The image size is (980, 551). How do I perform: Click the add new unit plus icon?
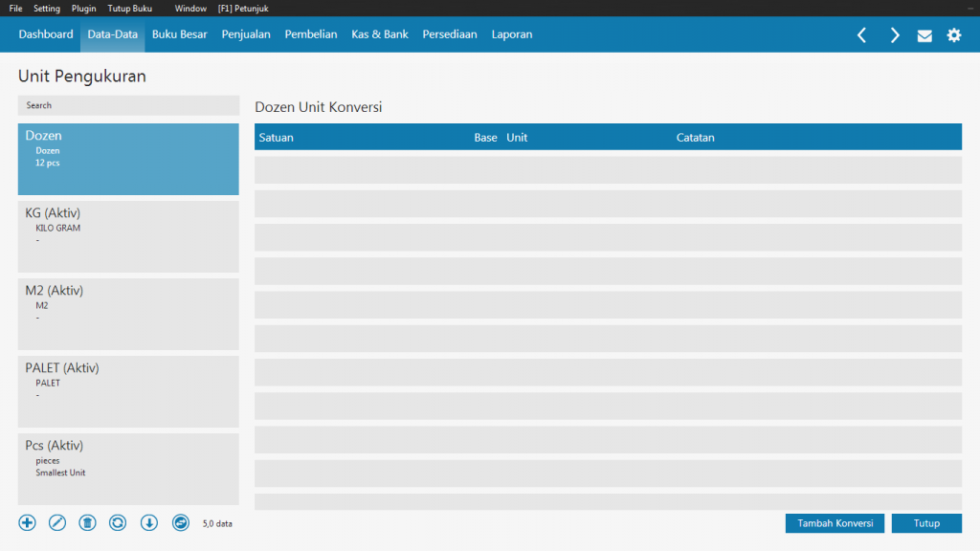(x=27, y=522)
